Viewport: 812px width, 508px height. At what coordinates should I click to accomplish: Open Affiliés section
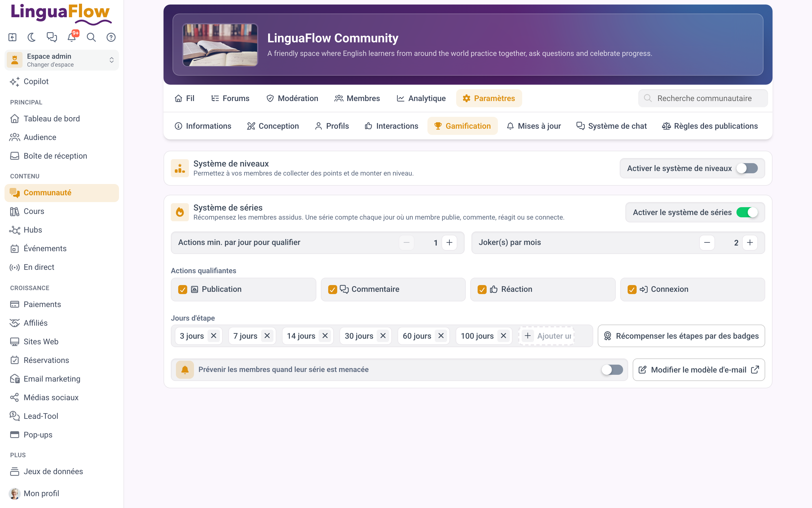pos(62,323)
